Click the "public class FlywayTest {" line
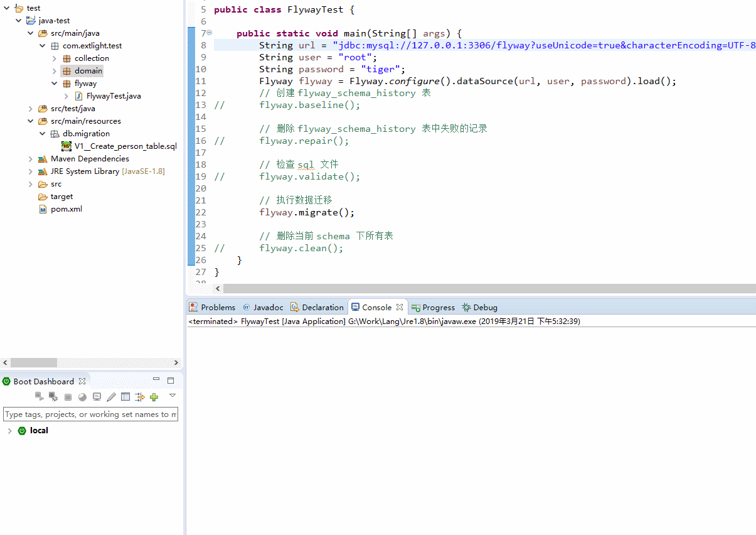756x535 pixels. [284, 9]
